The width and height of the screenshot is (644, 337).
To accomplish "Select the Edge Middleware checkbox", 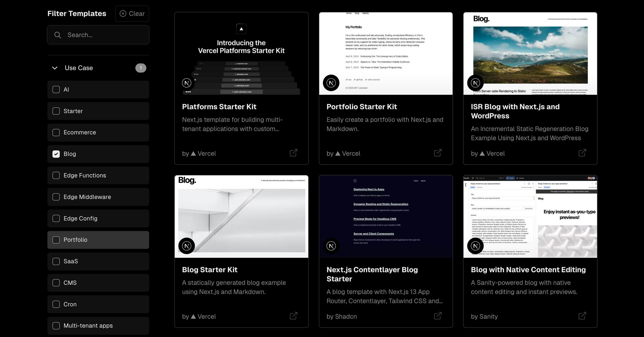I will [56, 197].
